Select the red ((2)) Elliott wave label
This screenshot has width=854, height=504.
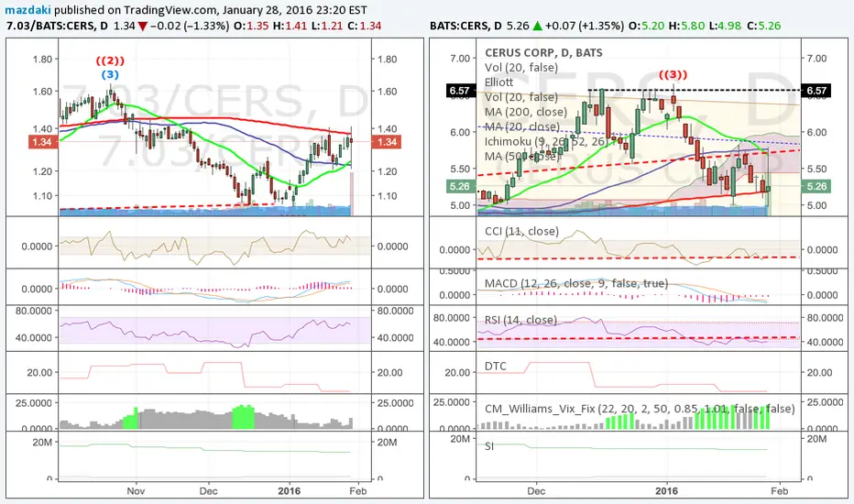click(110, 60)
